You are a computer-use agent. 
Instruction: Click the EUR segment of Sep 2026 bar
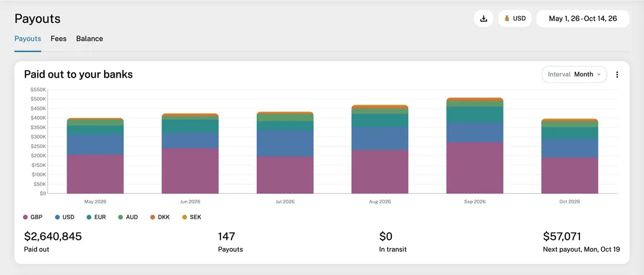coord(475,115)
